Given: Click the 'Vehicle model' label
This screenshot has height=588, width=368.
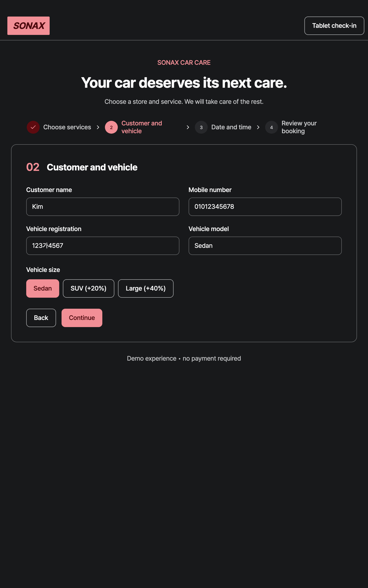Looking at the screenshot, I should pyautogui.click(x=209, y=229).
